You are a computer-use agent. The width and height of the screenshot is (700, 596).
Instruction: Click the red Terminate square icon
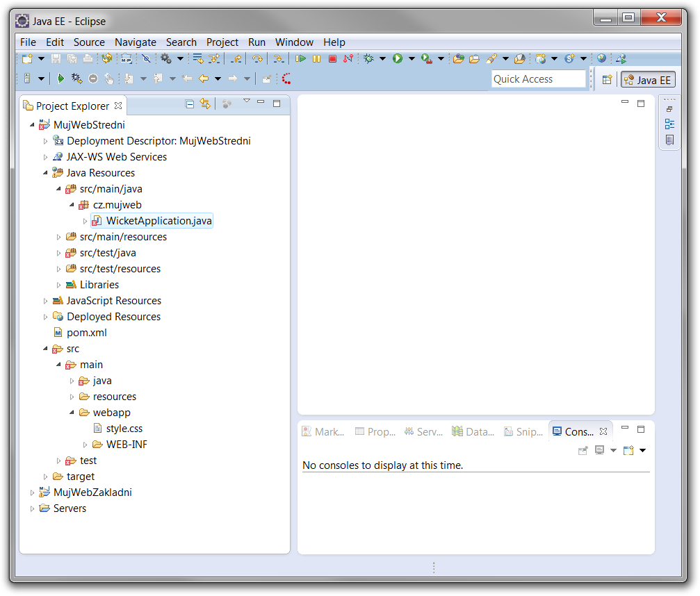pyautogui.click(x=332, y=59)
